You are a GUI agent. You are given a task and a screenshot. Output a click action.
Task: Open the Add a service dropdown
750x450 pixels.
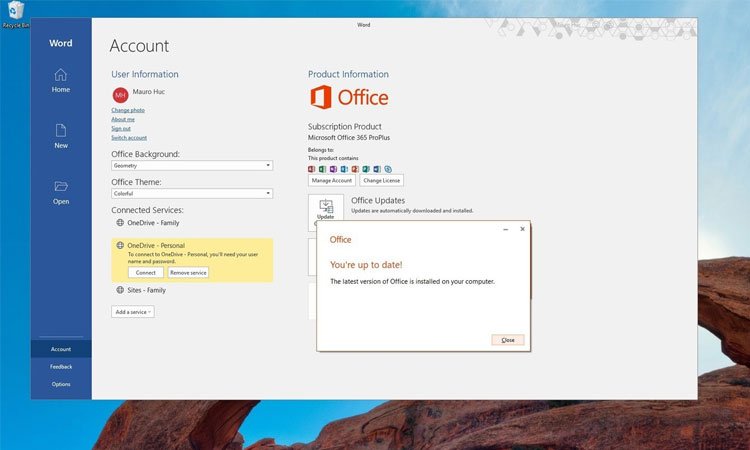[x=133, y=312]
